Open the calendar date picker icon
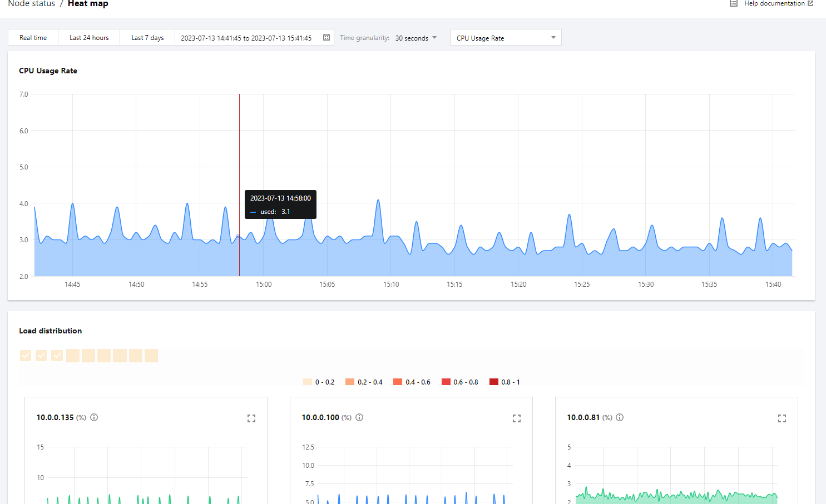Screen dimensions: 826x504 pyautogui.click(x=327, y=38)
